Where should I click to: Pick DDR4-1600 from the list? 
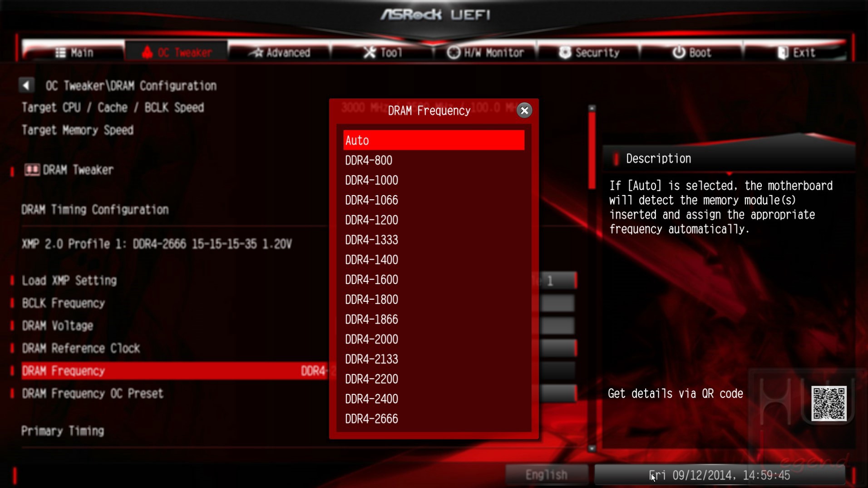point(434,280)
